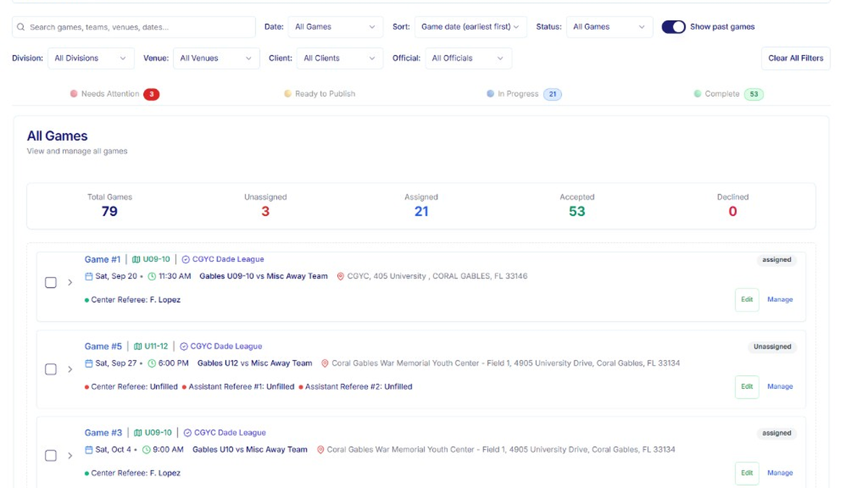Click the assigned status badge in Game #3
This screenshot has width=868, height=488.
pos(777,433)
